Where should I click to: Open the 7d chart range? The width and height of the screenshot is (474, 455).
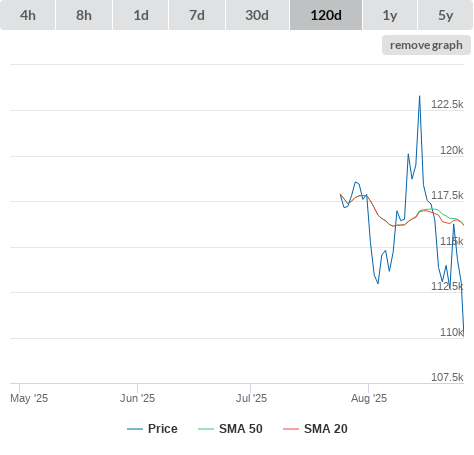197,15
